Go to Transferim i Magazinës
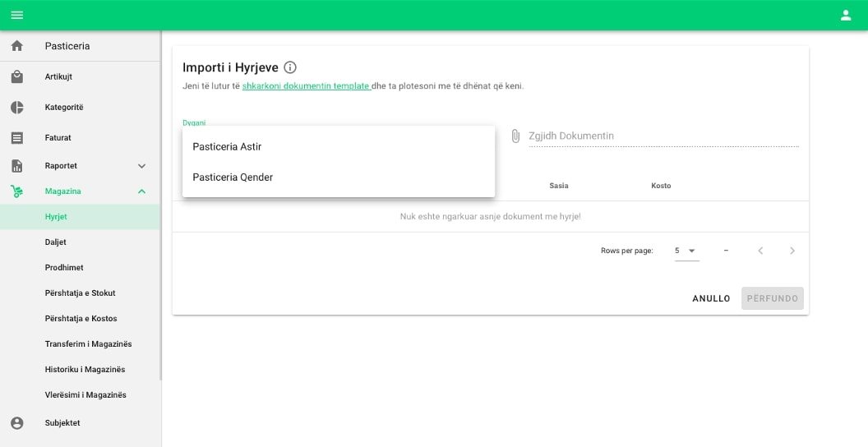The height and width of the screenshot is (447, 868). 88,344
